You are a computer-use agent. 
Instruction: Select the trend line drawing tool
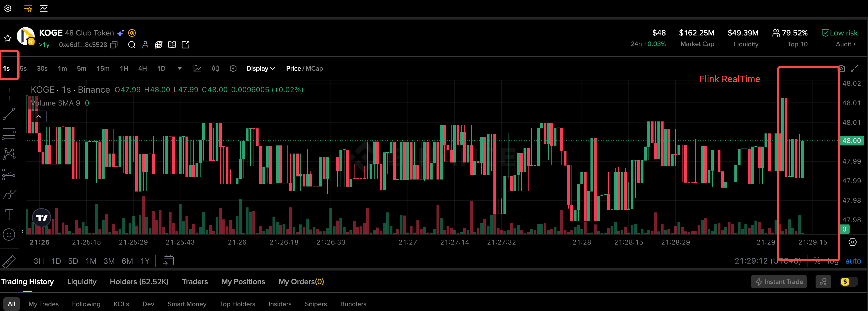(9, 114)
